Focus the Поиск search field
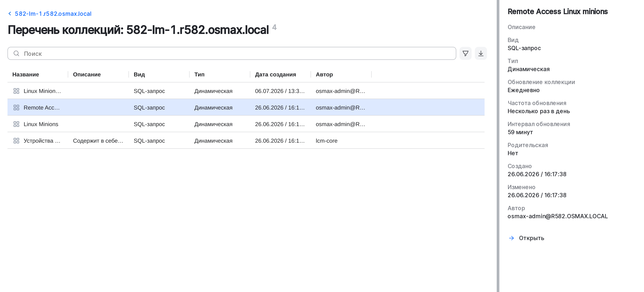The image size is (644, 292). pyautogui.click(x=231, y=54)
